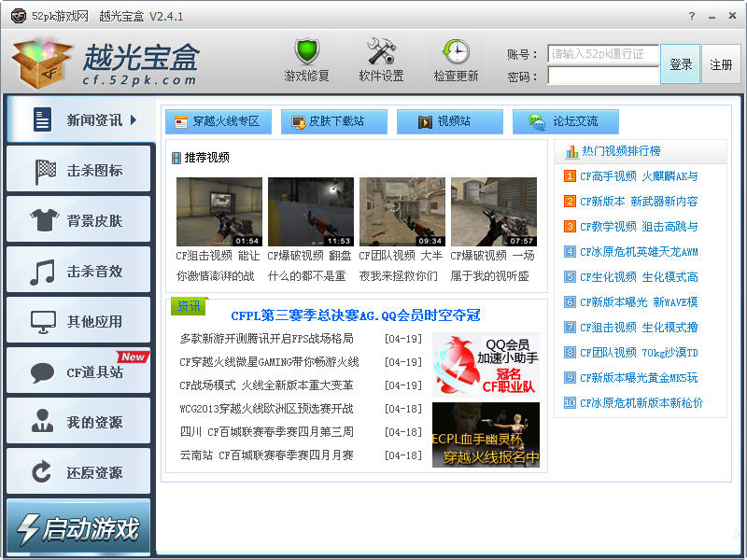
Task: Open 其他应用 sidebar section
Action: [78, 321]
